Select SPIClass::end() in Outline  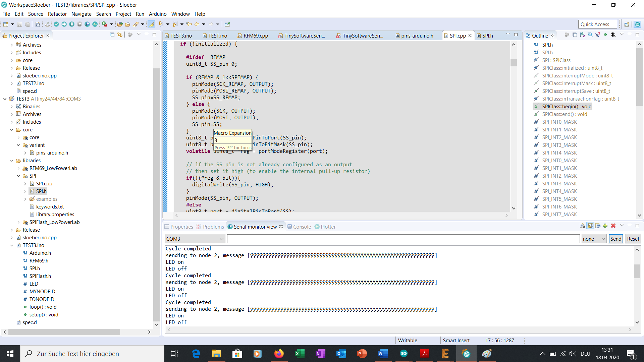point(565,114)
